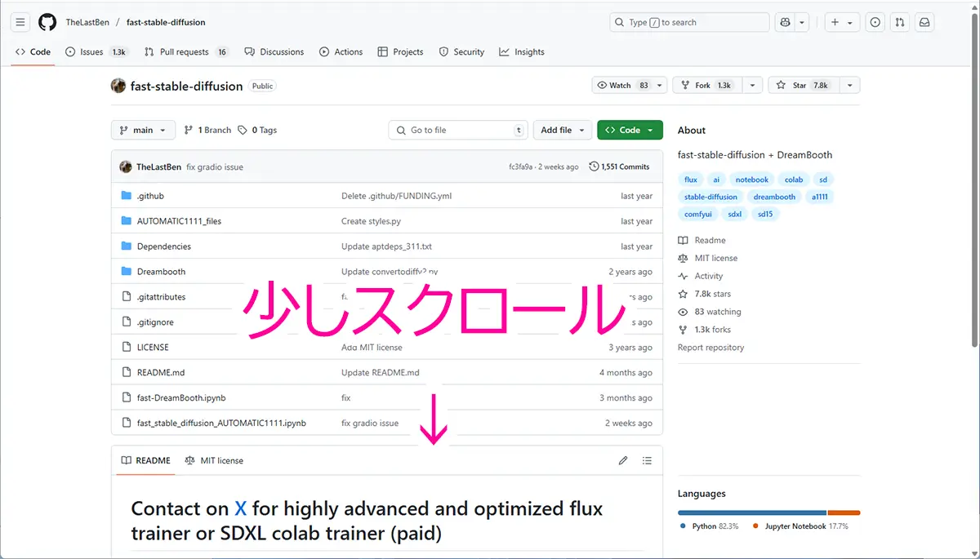Click the Dreambooth folder icon
Image resolution: width=980 pixels, height=559 pixels.
point(126,271)
